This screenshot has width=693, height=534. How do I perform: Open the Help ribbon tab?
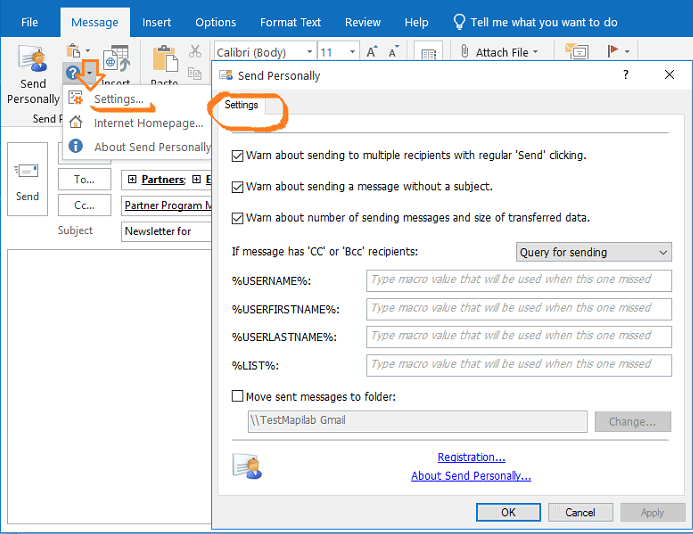coord(416,22)
